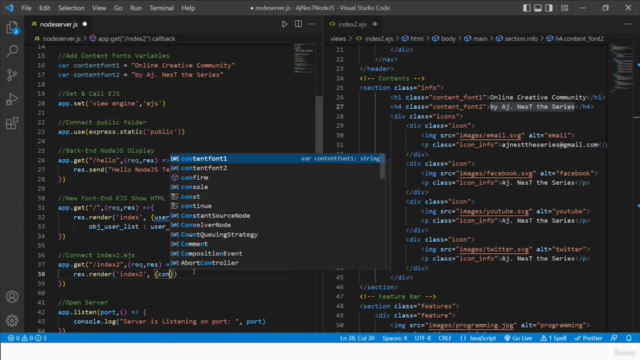Toggle the secondary side bar layout icon
Image resolution: width=640 pixels, height=360 pixels.
(549, 8)
